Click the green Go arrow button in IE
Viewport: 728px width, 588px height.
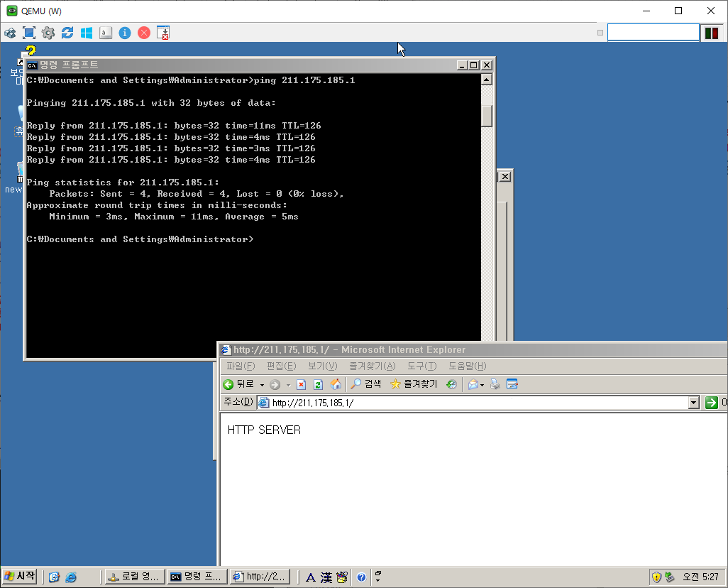(711, 403)
